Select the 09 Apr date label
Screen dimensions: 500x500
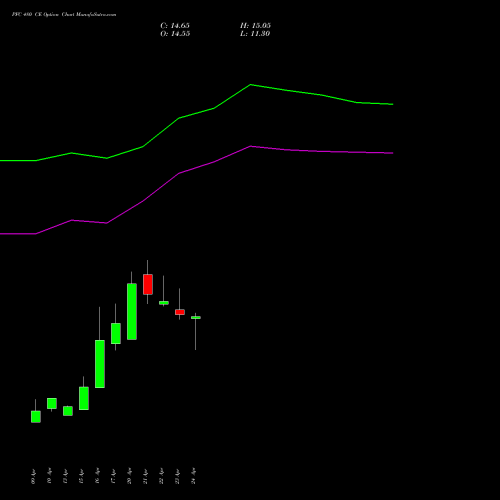pos(33,476)
